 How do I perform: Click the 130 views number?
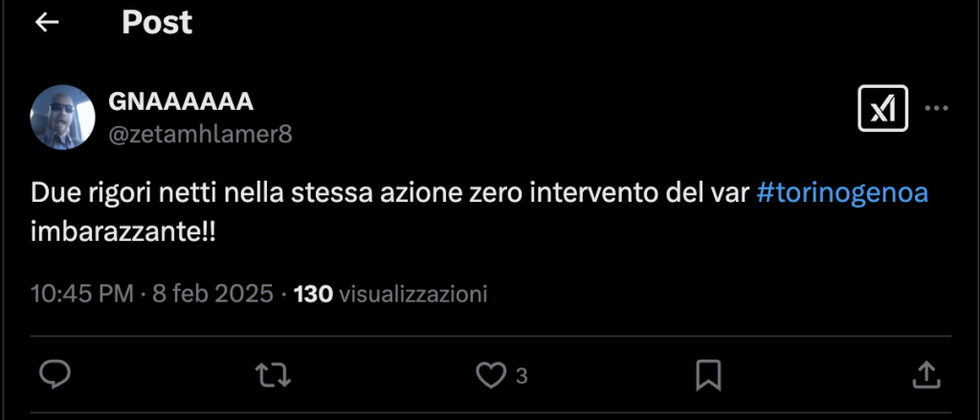pos(313,293)
